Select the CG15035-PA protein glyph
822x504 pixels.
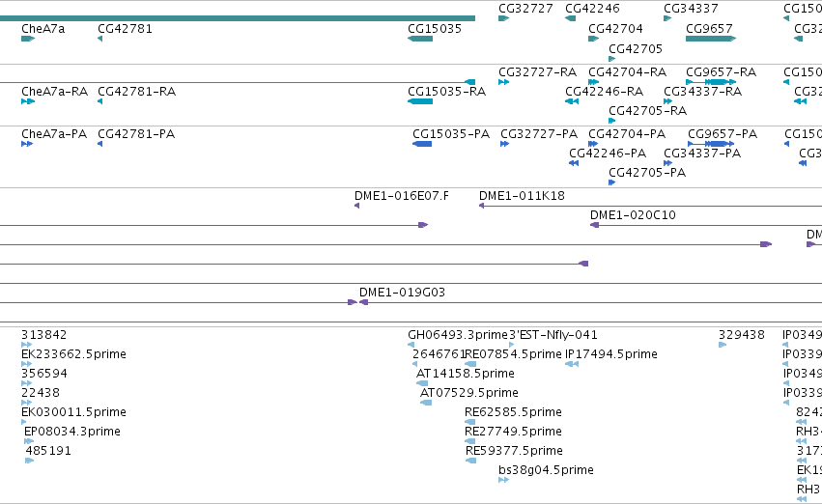pos(422,144)
